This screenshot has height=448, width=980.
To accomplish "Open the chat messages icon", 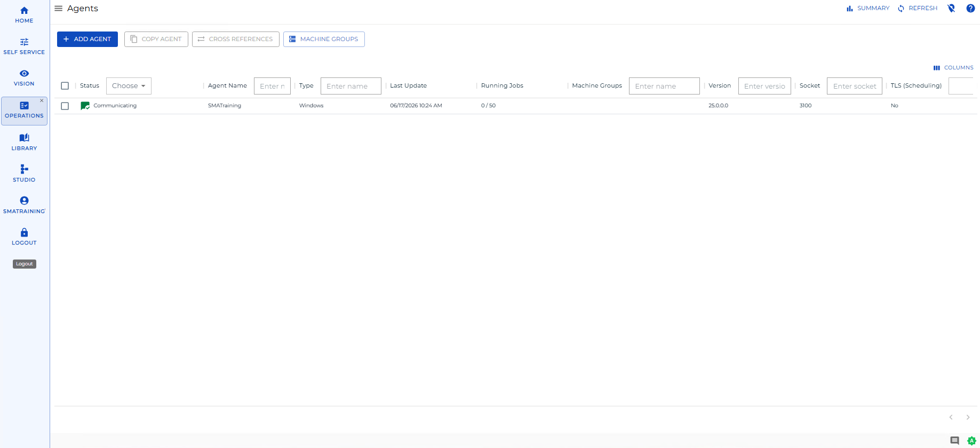I will click(955, 441).
